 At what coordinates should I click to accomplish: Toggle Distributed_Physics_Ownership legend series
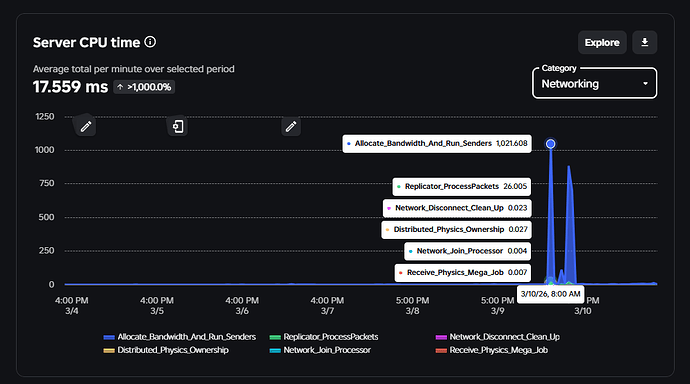pyautogui.click(x=166, y=350)
